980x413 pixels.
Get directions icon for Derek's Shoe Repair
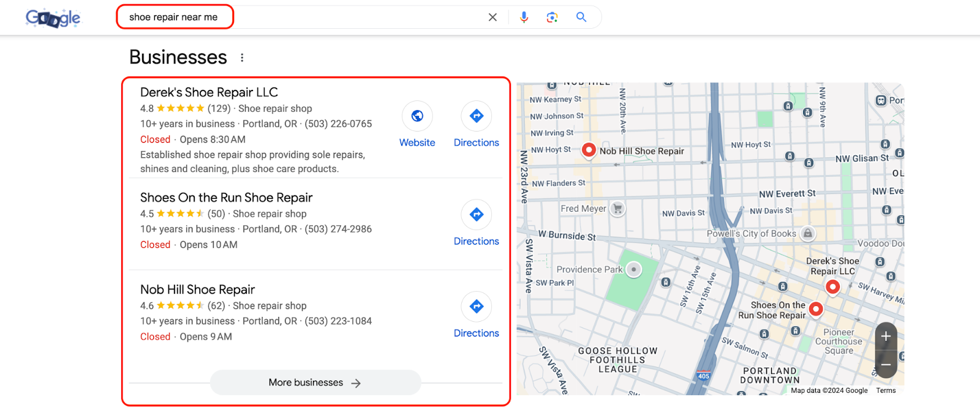[477, 116]
